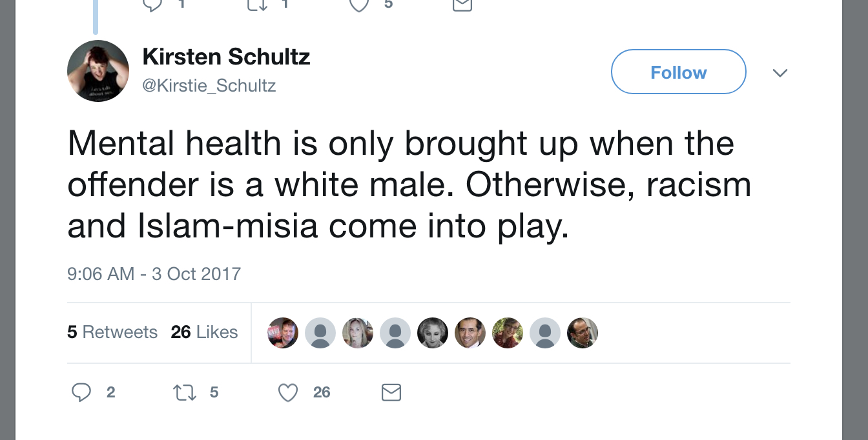Select the name Kirsten Schultz

pos(226,57)
